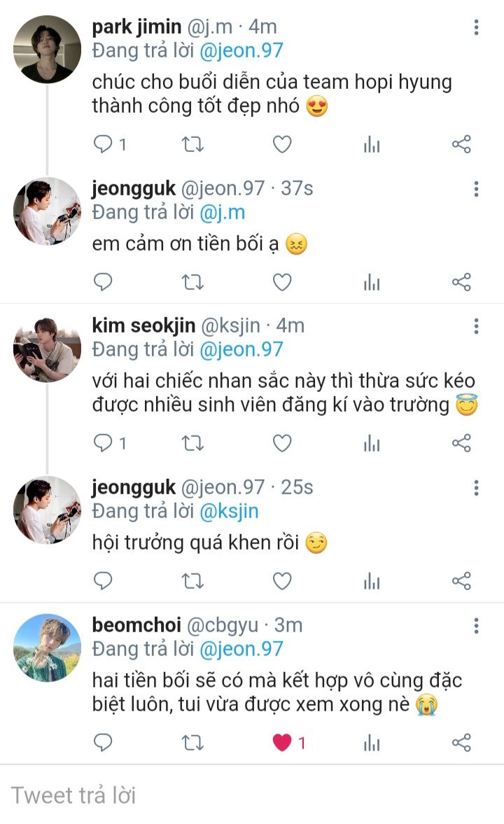This screenshot has height=824, width=504.
Task: Open the @jeon.97 mention in beomchoi's tweet
Action: [x=241, y=649]
